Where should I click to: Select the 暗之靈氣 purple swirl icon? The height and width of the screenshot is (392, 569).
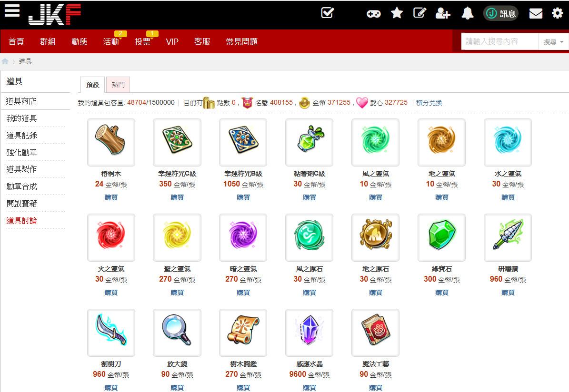(x=243, y=237)
